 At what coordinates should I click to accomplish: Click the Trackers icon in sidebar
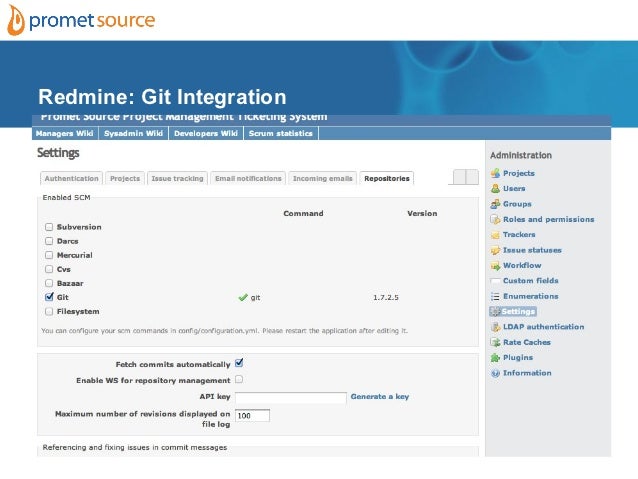point(495,235)
